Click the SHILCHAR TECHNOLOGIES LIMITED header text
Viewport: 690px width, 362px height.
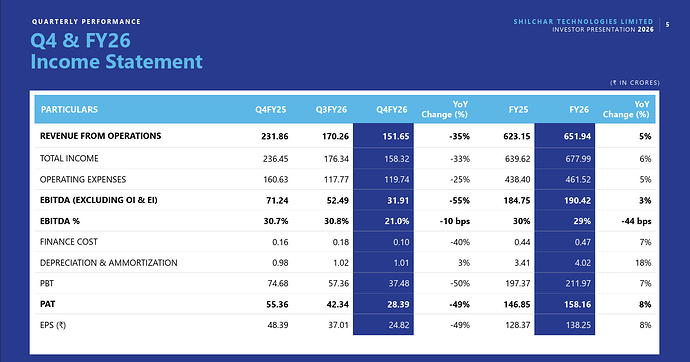pyautogui.click(x=584, y=22)
